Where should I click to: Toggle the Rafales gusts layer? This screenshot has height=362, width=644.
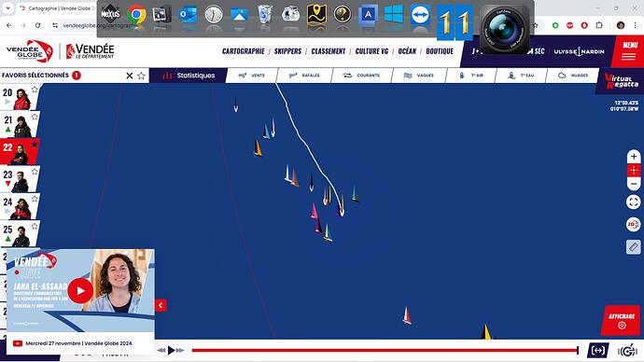(304, 76)
